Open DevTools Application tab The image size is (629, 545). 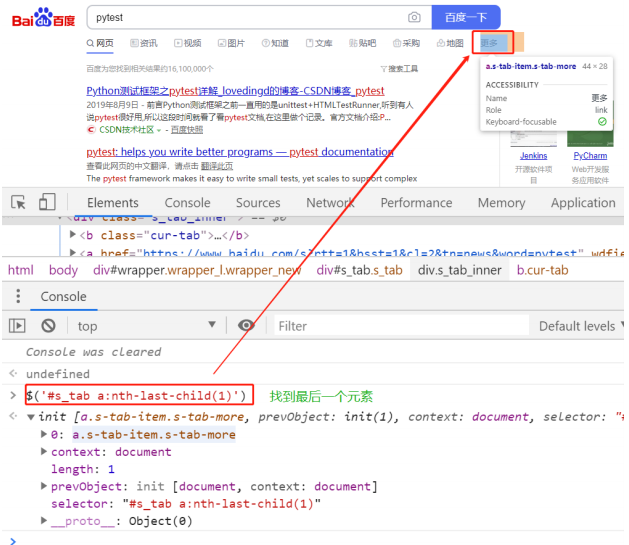pyautogui.click(x=583, y=203)
